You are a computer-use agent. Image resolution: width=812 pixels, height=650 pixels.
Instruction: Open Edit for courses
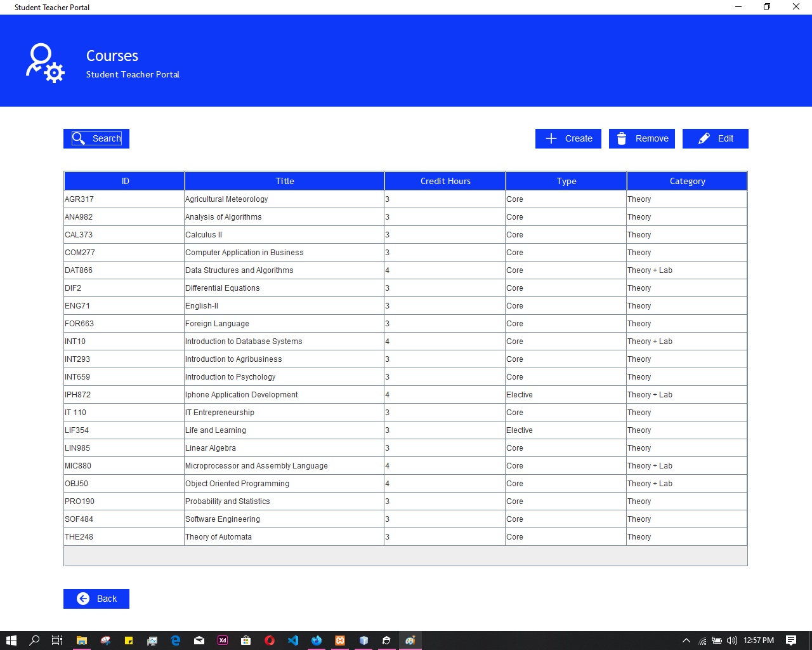click(x=716, y=138)
